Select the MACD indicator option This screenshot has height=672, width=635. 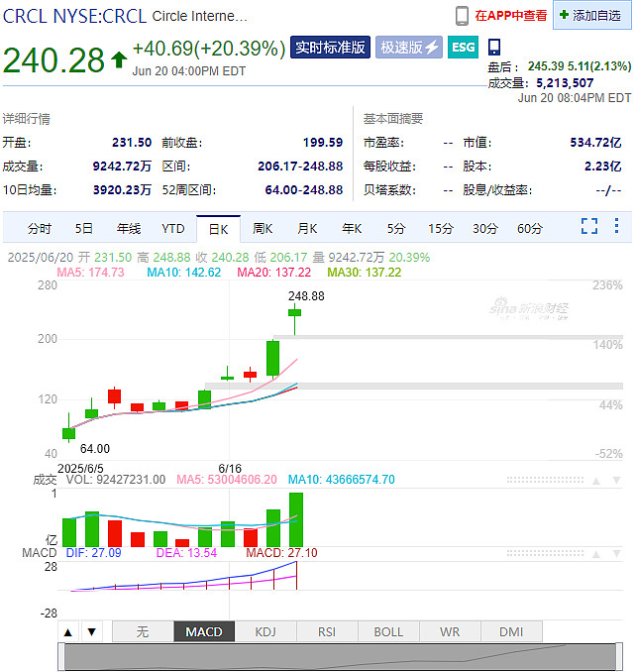click(204, 632)
